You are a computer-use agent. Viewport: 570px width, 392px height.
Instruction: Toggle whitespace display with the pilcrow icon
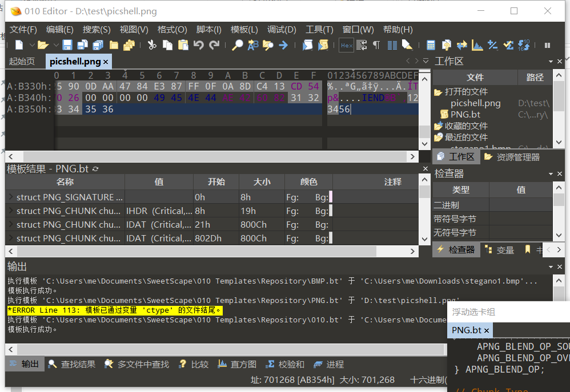pyautogui.click(x=376, y=45)
